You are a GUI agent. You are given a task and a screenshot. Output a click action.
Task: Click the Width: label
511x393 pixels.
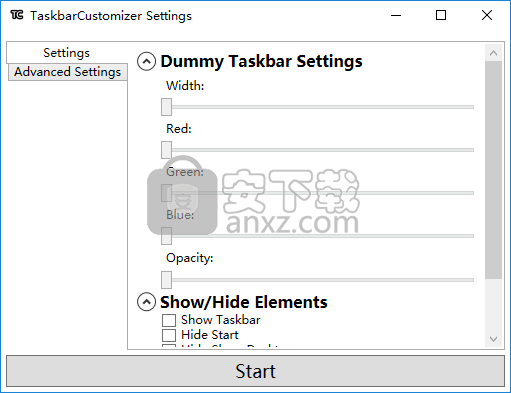[185, 86]
